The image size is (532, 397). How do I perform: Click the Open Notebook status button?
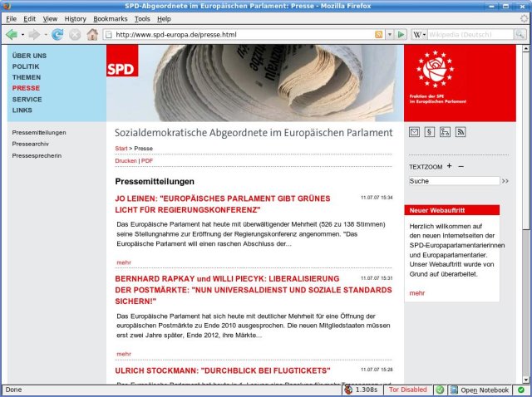click(480, 390)
